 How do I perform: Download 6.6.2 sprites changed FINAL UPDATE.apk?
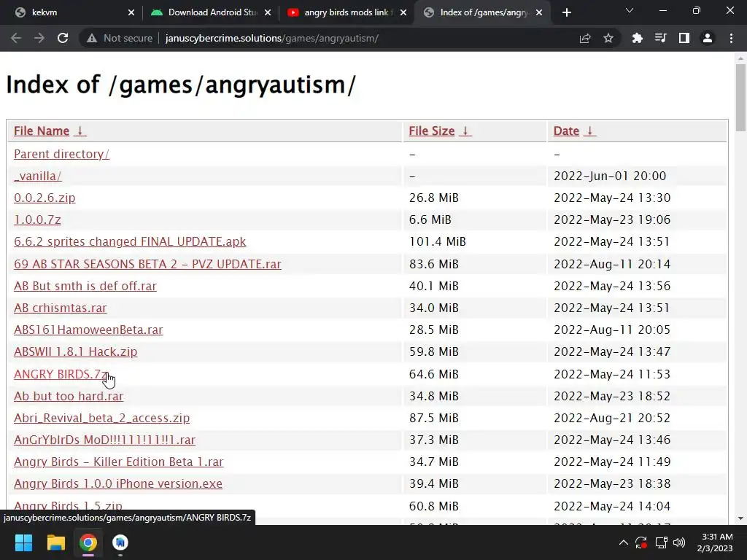pos(130,242)
